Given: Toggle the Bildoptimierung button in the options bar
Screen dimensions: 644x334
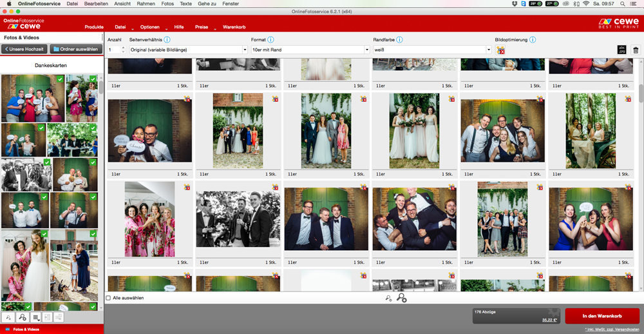Looking at the screenshot, I should 500,50.
